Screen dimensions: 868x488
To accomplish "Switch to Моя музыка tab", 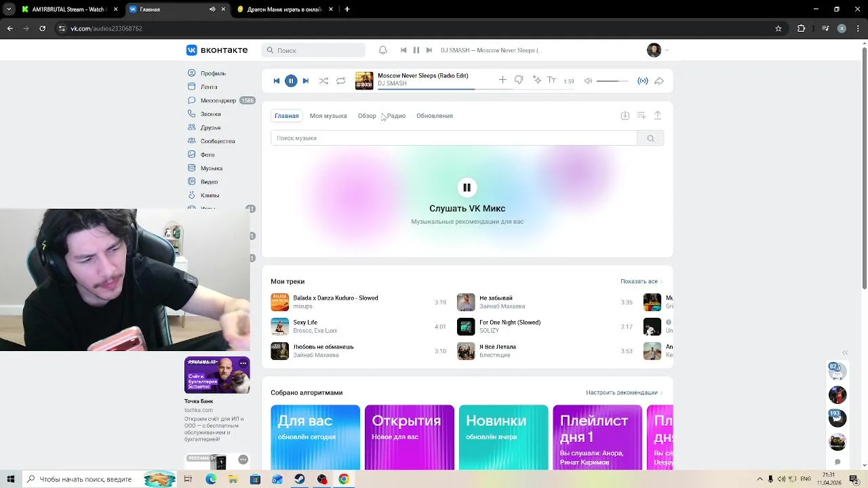I will click(328, 116).
